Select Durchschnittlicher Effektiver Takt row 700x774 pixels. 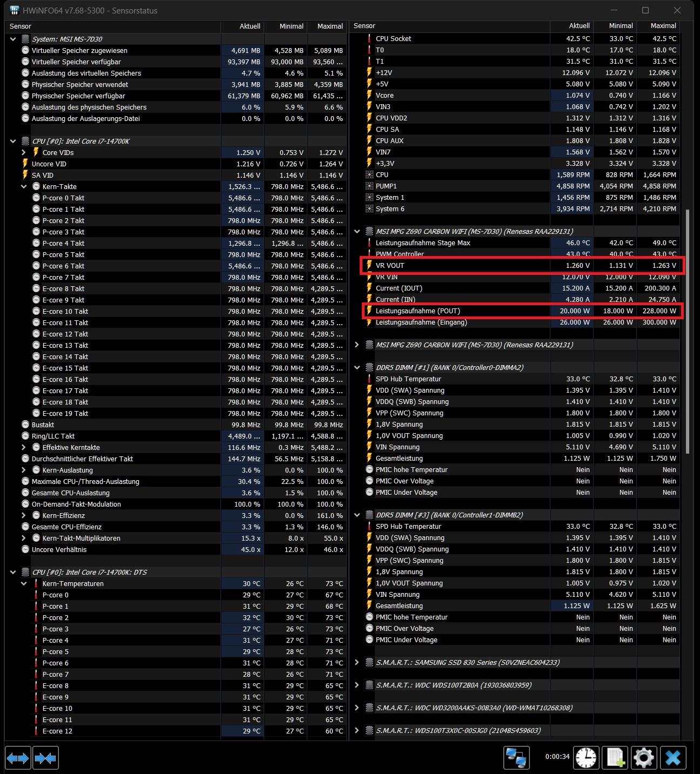point(176,459)
